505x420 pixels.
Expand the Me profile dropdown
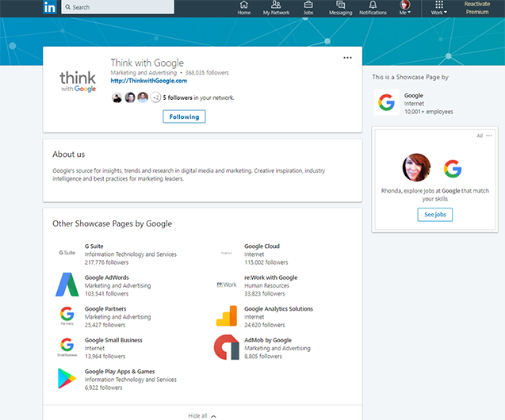point(405,8)
